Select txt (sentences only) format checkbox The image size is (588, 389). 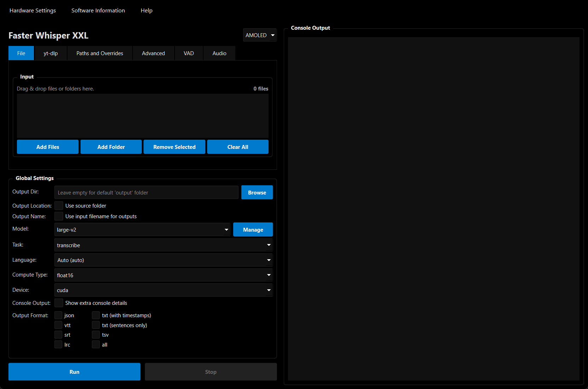point(96,325)
